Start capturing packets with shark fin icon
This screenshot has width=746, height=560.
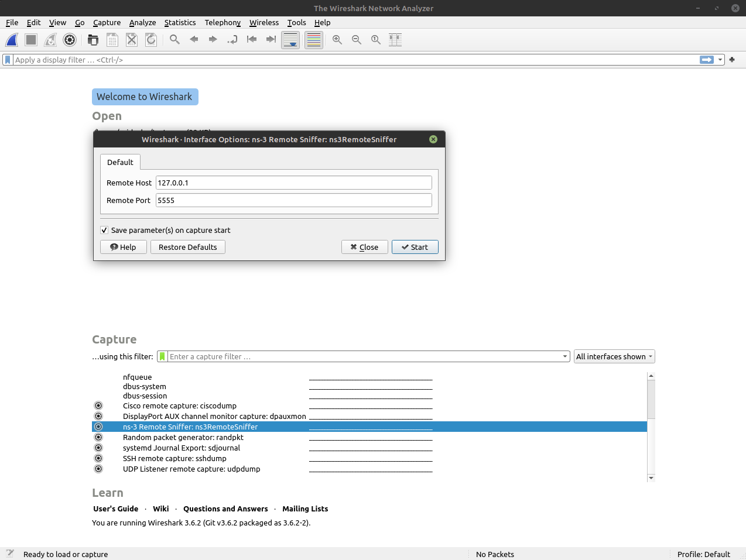[12, 40]
